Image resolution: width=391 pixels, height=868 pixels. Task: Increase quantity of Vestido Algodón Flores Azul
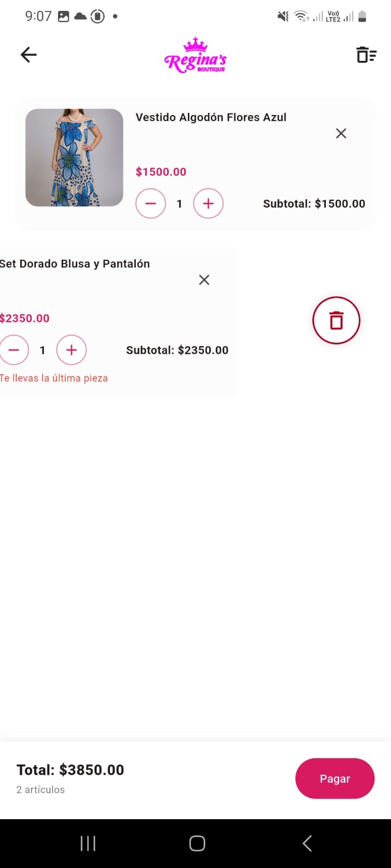(x=209, y=203)
